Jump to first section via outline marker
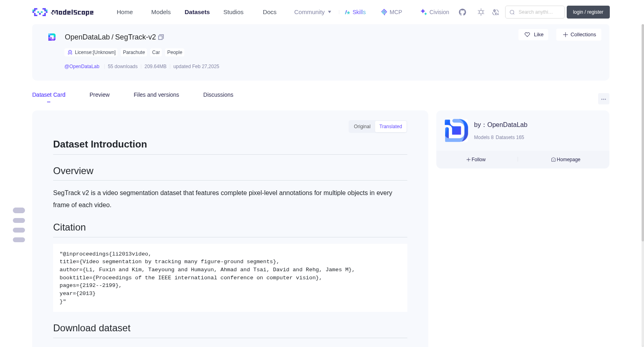Image resolution: width=644 pixels, height=347 pixels. tap(19, 210)
